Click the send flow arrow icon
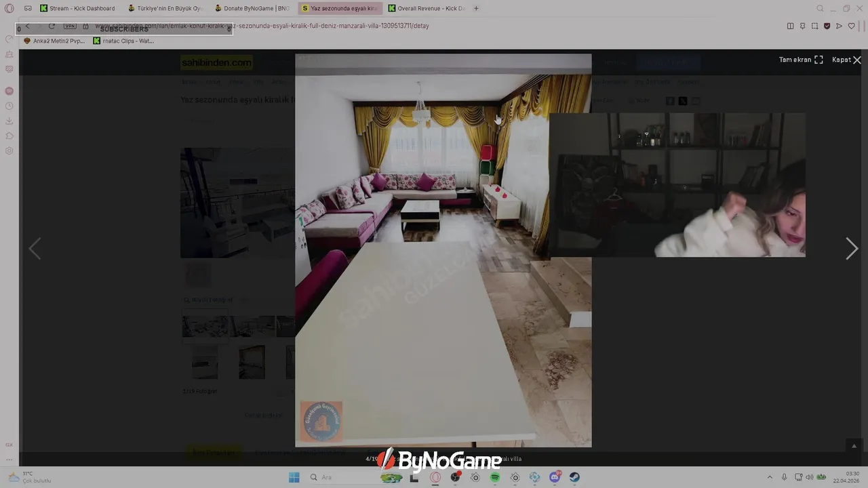Image resolution: width=868 pixels, height=488 pixels. (x=839, y=26)
